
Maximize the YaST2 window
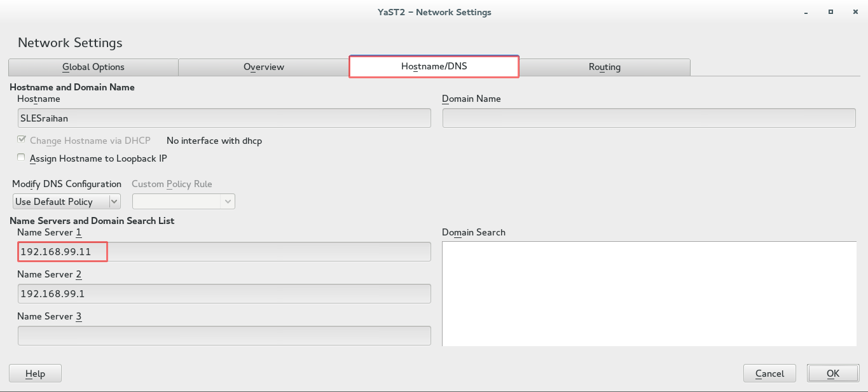[x=830, y=12]
